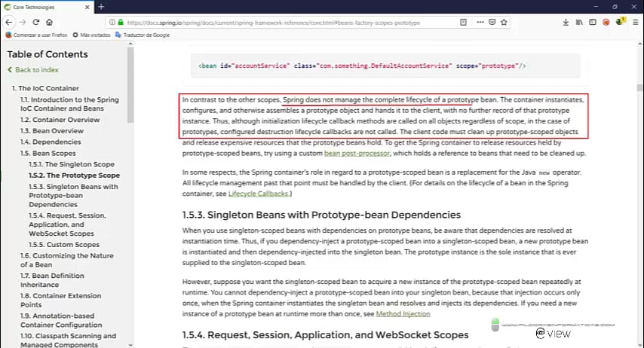Open '1.5.4. Request, Session, Application' sidebar entry
644x348 pixels.
pos(67,224)
